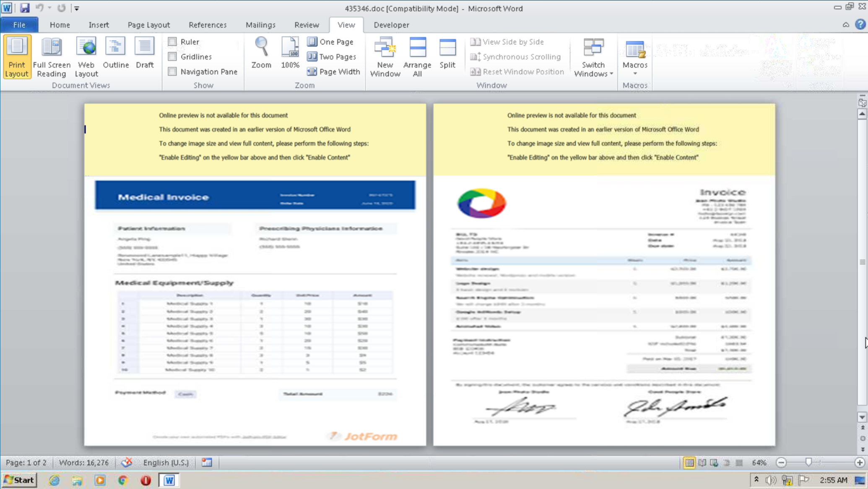
Task: Enable the Ruler checkbox
Action: tap(172, 42)
